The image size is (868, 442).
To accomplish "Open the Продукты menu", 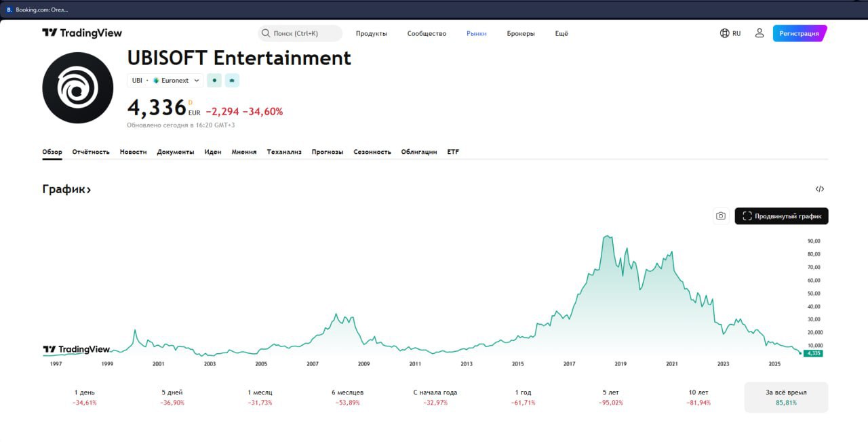I will (371, 33).
